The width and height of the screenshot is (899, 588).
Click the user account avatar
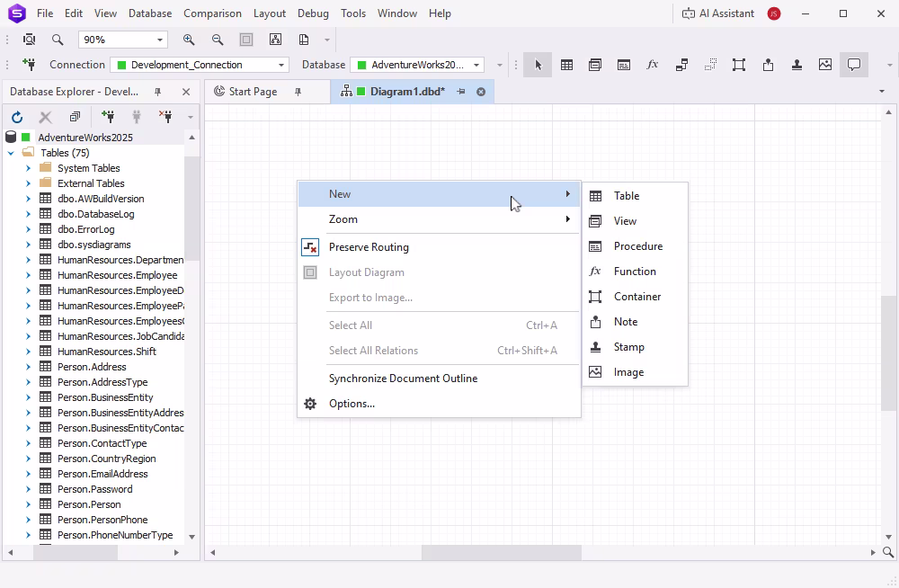click(x=774, y=13)
